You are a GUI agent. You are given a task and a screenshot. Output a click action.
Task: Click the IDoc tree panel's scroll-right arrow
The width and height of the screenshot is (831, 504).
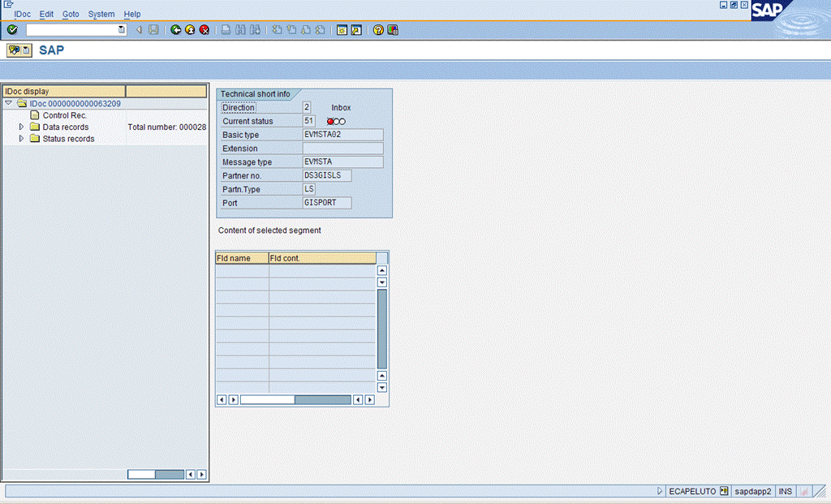click(x=201, y=474)
